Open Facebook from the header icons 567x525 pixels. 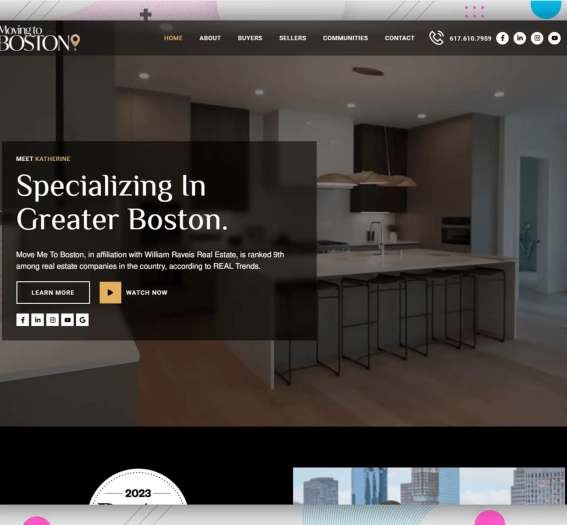[502, 38]
